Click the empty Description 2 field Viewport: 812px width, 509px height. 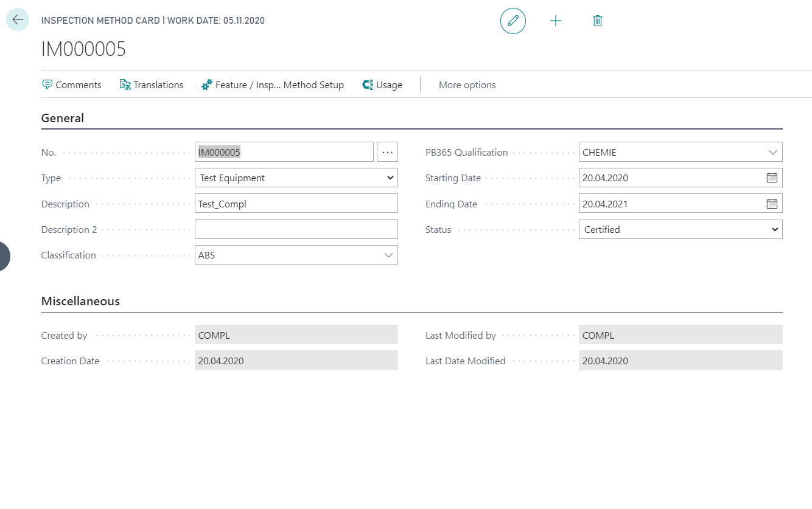pos(296,229)
